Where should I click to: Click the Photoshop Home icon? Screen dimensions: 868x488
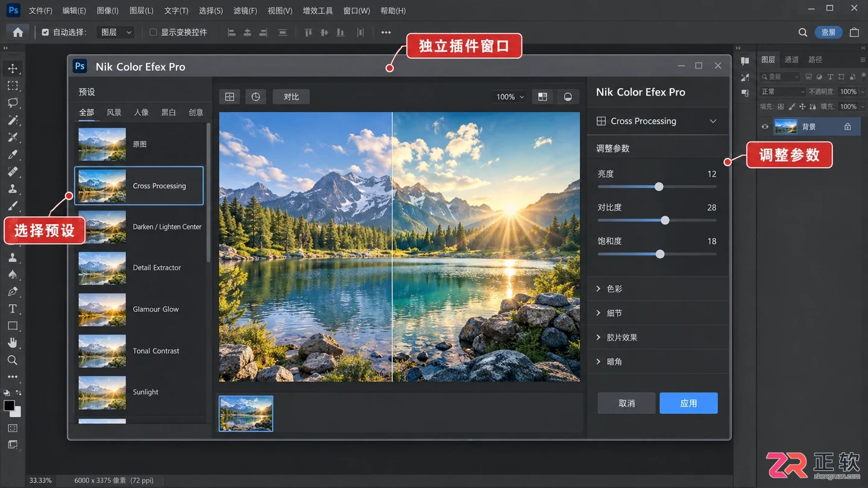[x=18, y=33]
